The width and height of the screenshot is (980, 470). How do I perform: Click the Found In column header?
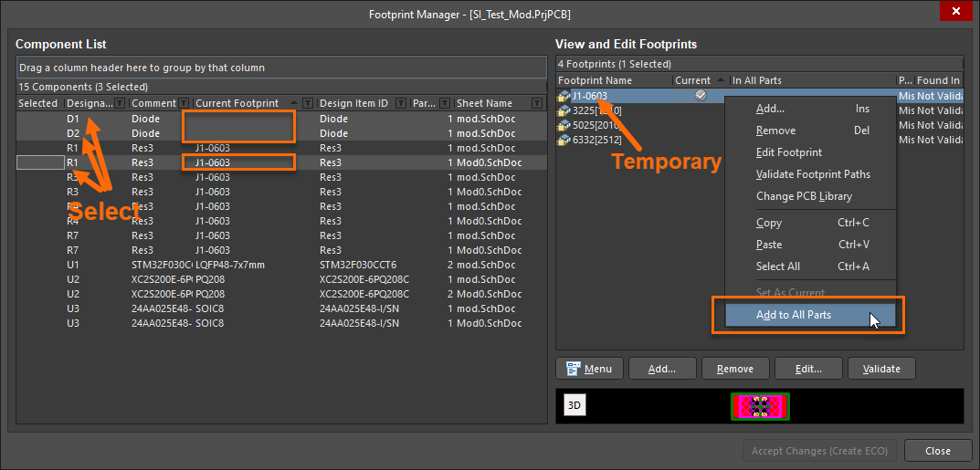[939, 80]
